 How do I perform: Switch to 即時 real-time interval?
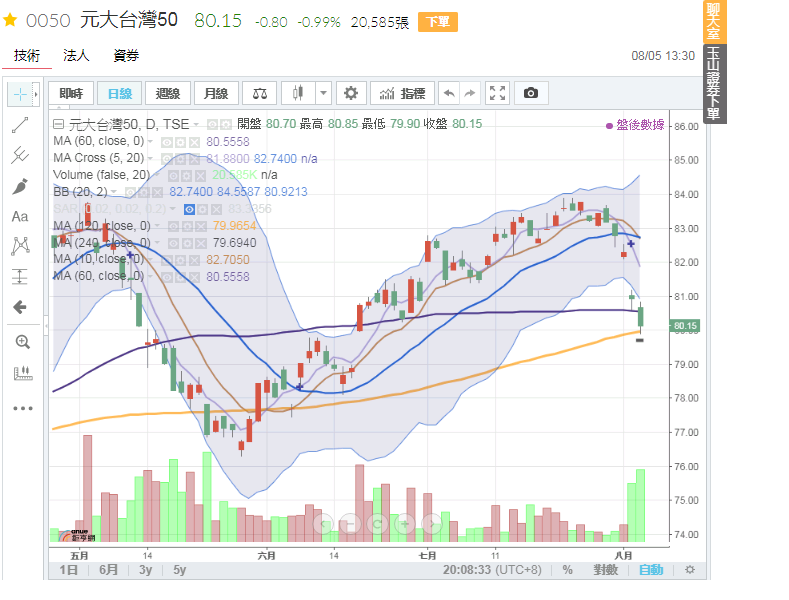[71, 93]
